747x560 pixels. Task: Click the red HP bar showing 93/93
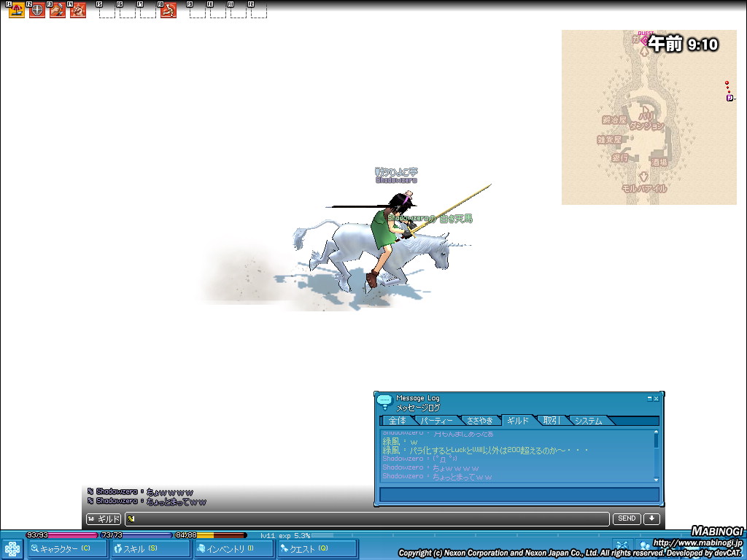(61, 535)
